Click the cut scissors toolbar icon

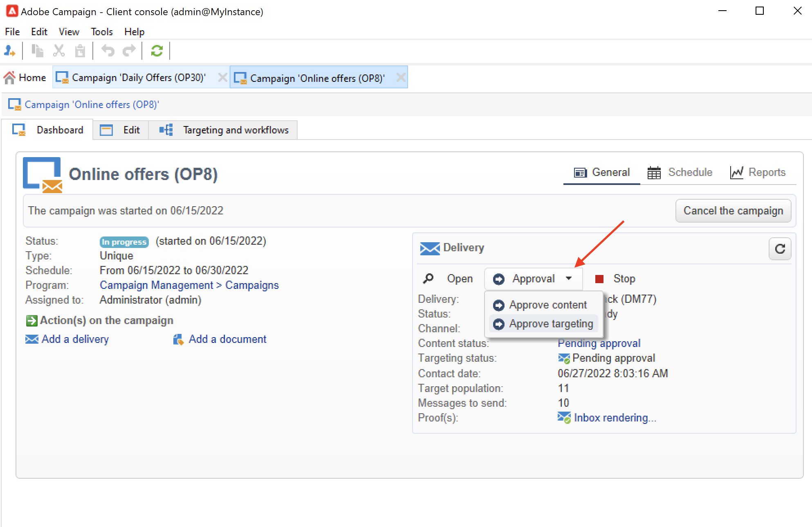point(59,51)
